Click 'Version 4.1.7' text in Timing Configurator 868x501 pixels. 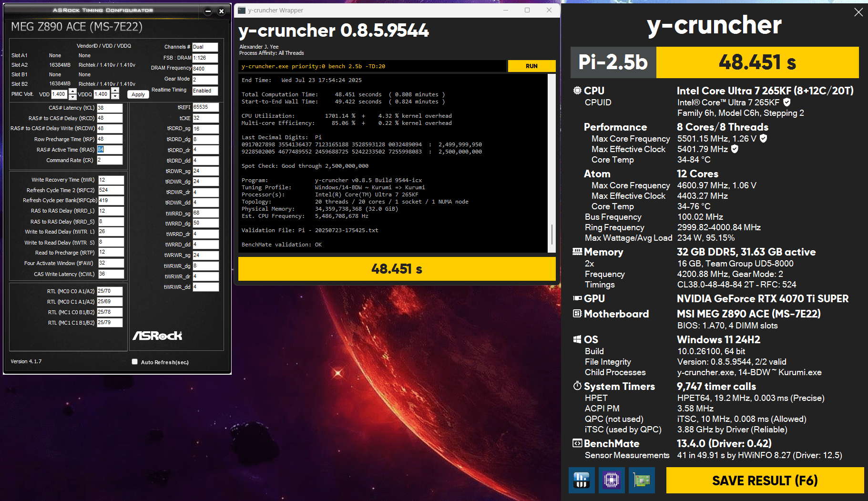click(x=26, y=361)
